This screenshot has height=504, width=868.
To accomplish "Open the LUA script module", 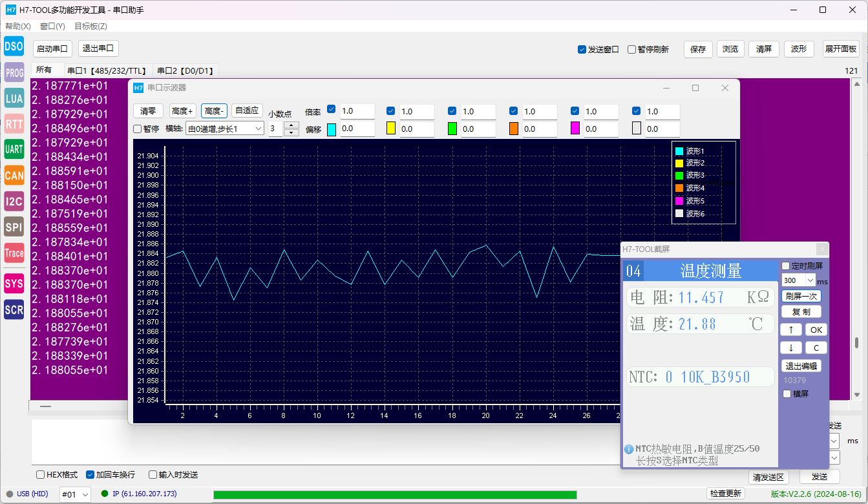I will [14, 98].
